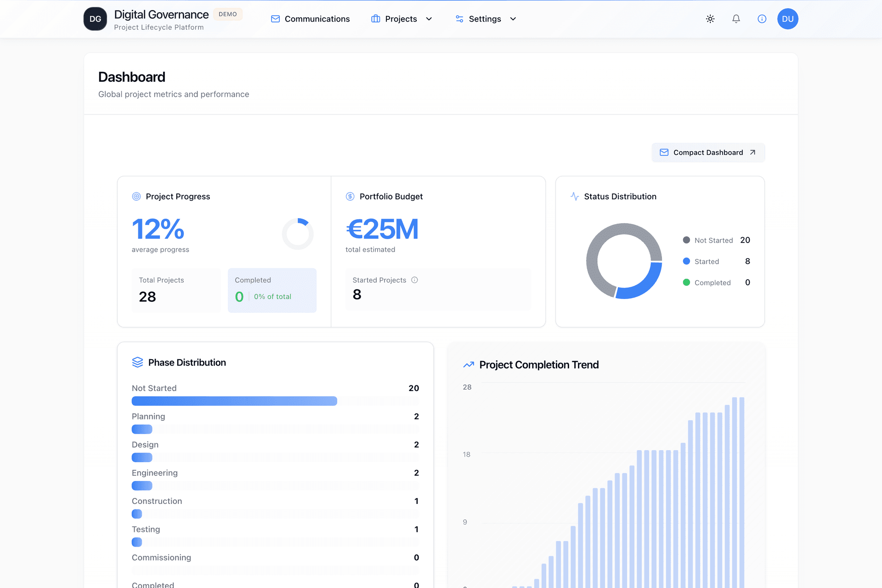The height and width of the screenshot is (588, 882).
Task: Click the Project Completion Trend arrow icon
Action: click(x=469, y=365)
